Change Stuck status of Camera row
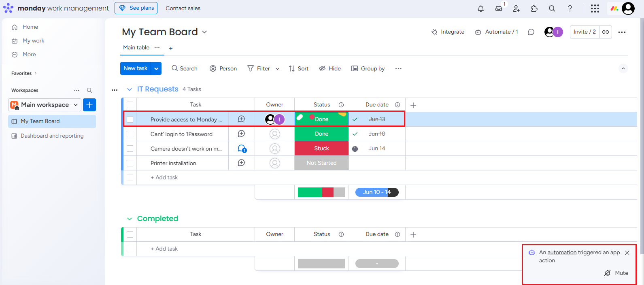The width and height of the screenshot is (644, 285). tap(321, 149)
